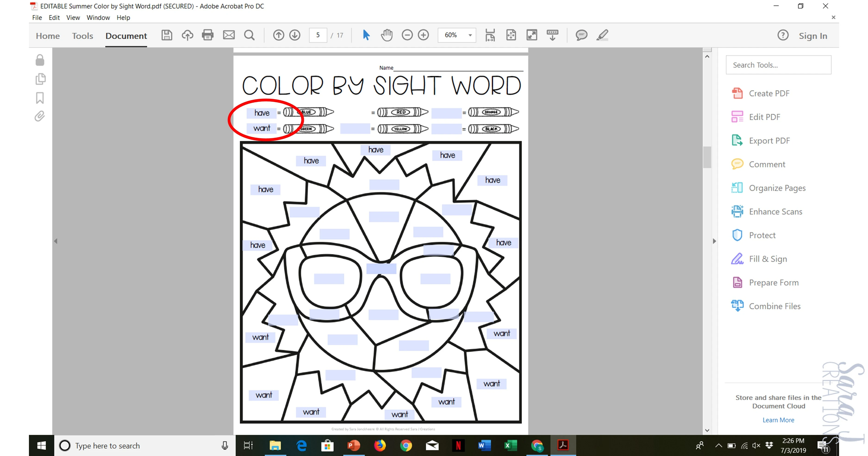Select the Hand pan tool
The height and width of the screenshot is (456, 868).
[x=387, y=35]
